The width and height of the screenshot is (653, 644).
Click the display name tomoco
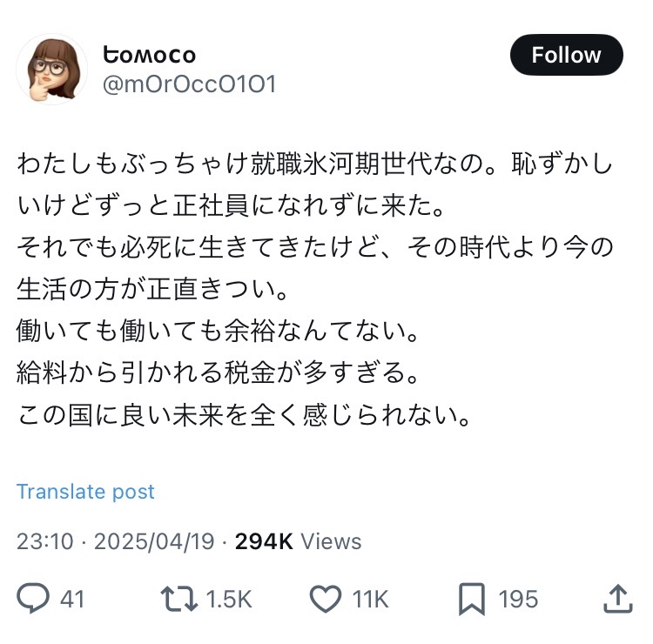click(149, 55)
